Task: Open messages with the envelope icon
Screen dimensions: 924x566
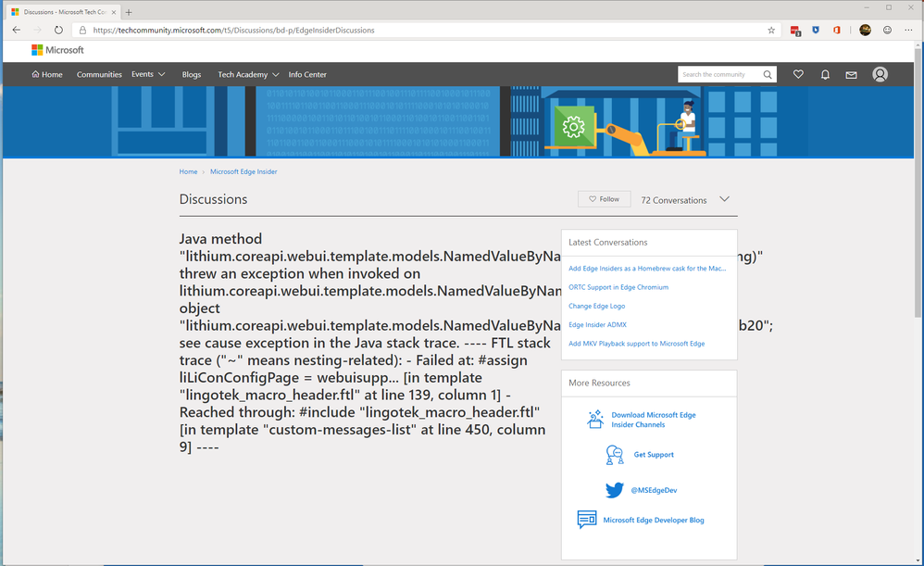Action: pyautogui.click(x=852, y=75)
